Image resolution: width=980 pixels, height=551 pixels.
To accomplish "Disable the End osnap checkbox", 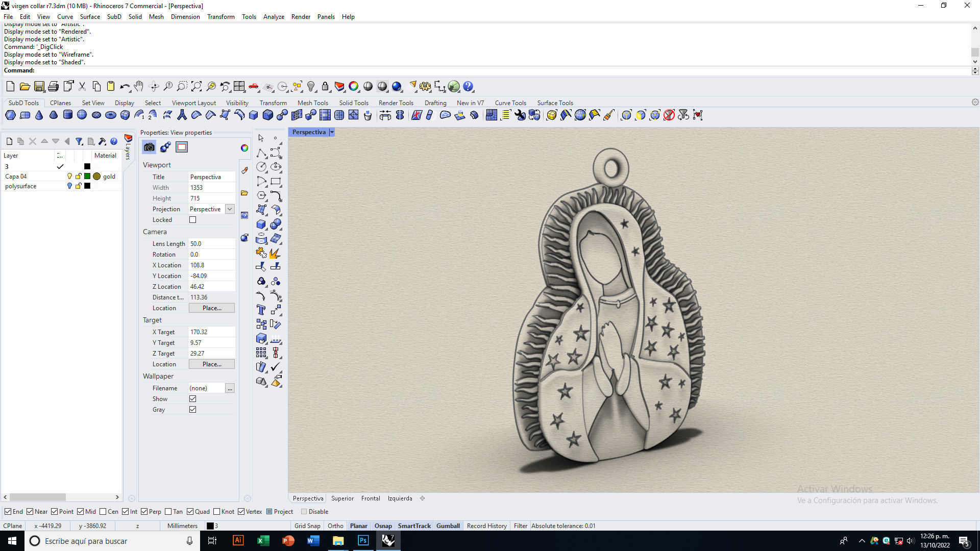I will click(8, 512).
